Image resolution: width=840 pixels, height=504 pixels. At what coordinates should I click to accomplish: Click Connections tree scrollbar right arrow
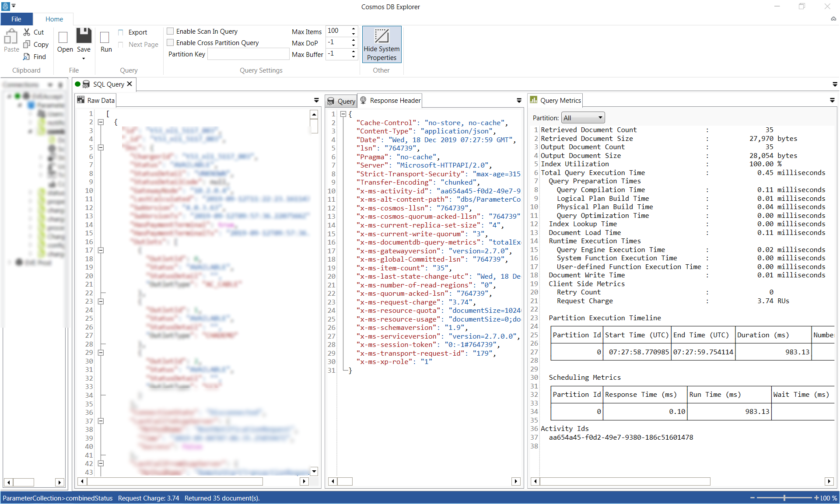[x=59, y=482]
